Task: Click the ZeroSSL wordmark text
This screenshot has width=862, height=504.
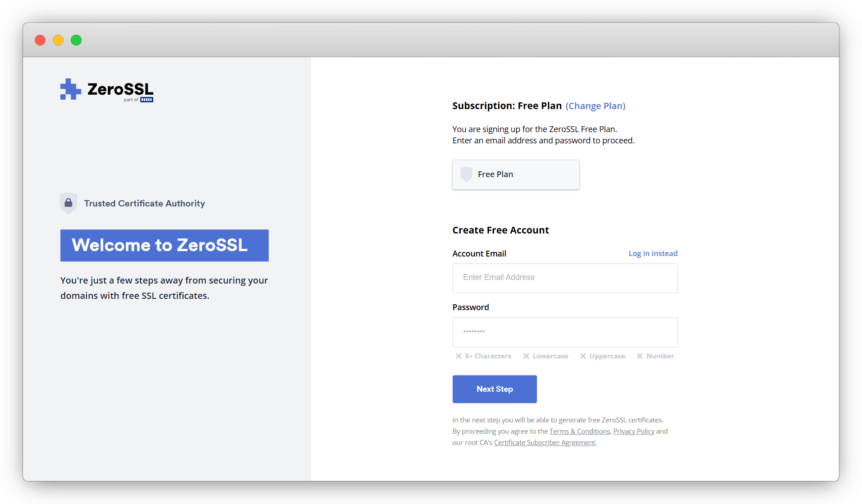Action: click(x=120, y=89)
